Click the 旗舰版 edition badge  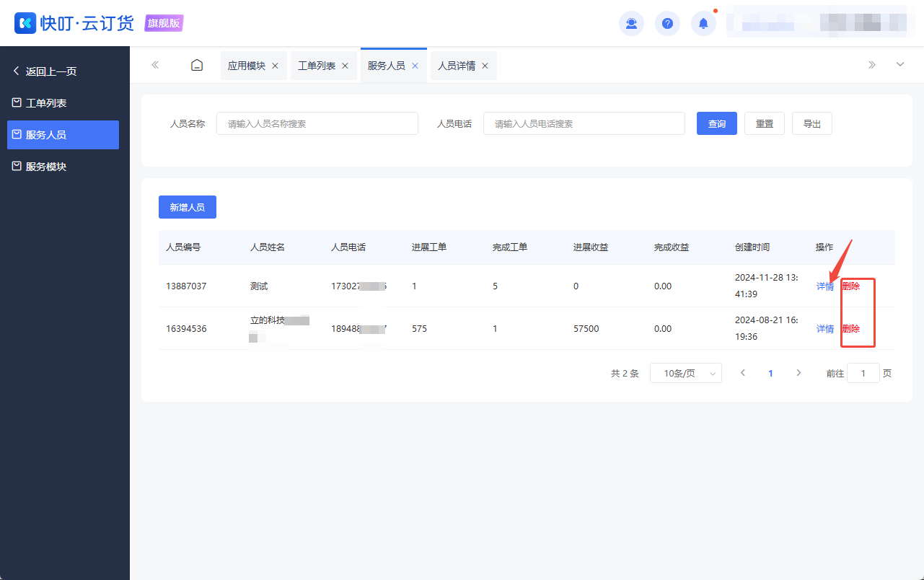tap(164, 23)
